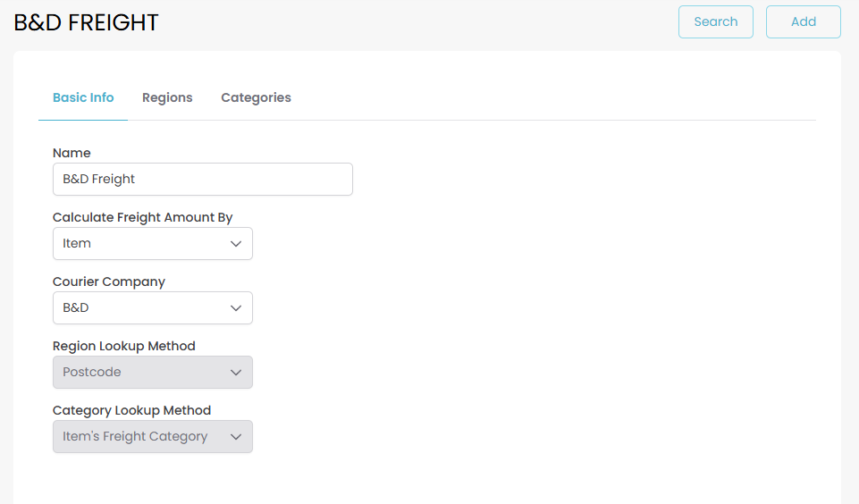
Task: Click the Region Lookup Method label
Action: coord(123,346)
